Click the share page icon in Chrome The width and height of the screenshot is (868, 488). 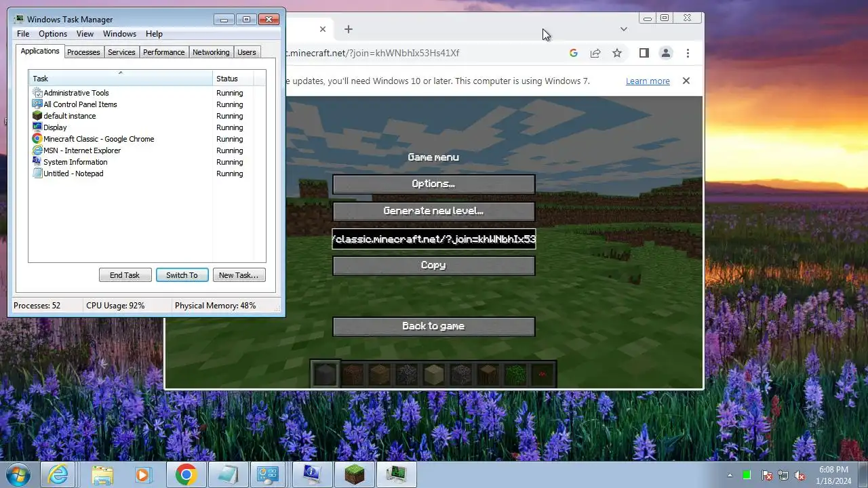pos(595,53)
